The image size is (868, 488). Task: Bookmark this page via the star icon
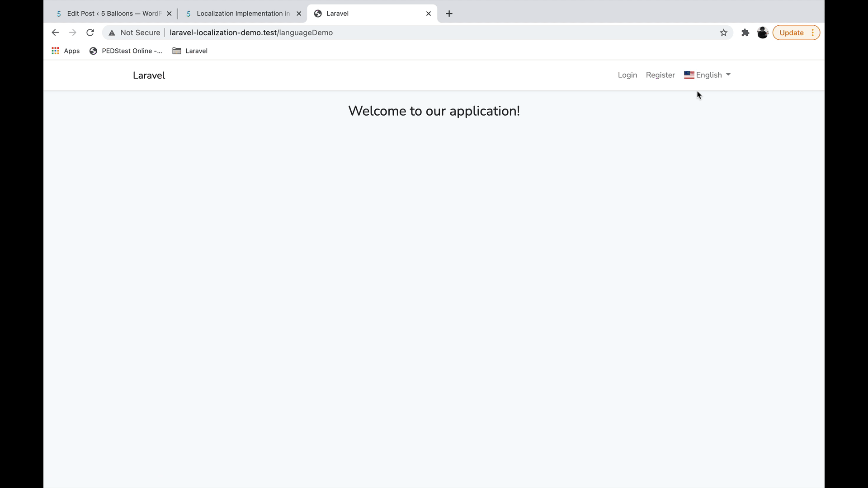click(x=724, y=33)
